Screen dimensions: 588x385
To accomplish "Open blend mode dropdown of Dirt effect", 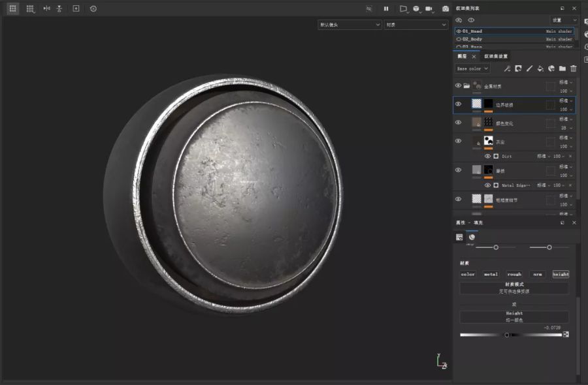I will (x=544, y=156).
